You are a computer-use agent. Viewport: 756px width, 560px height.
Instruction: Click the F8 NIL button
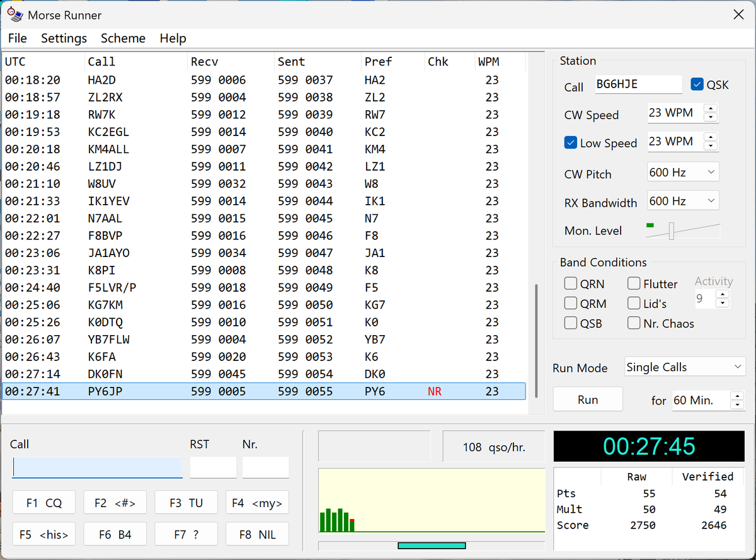click(258, 534)
